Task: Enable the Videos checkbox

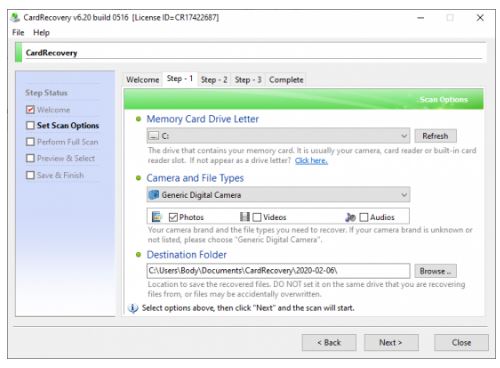Action: pyautogui.click(x=257, y=217)
